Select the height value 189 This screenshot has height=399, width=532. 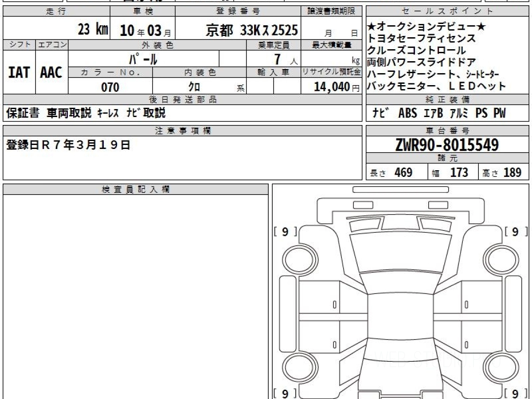[x=512, y=172]
